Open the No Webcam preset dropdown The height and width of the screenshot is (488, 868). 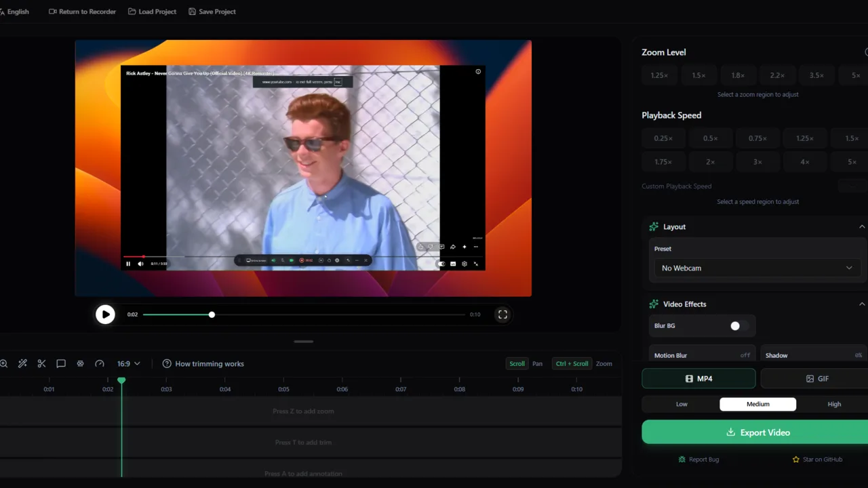[757, 268]
